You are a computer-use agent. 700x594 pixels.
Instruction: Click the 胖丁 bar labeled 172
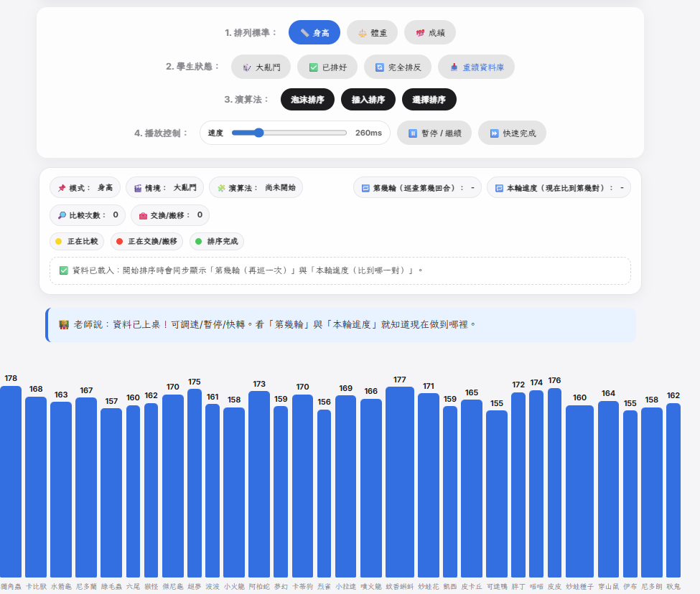[518, 485]
